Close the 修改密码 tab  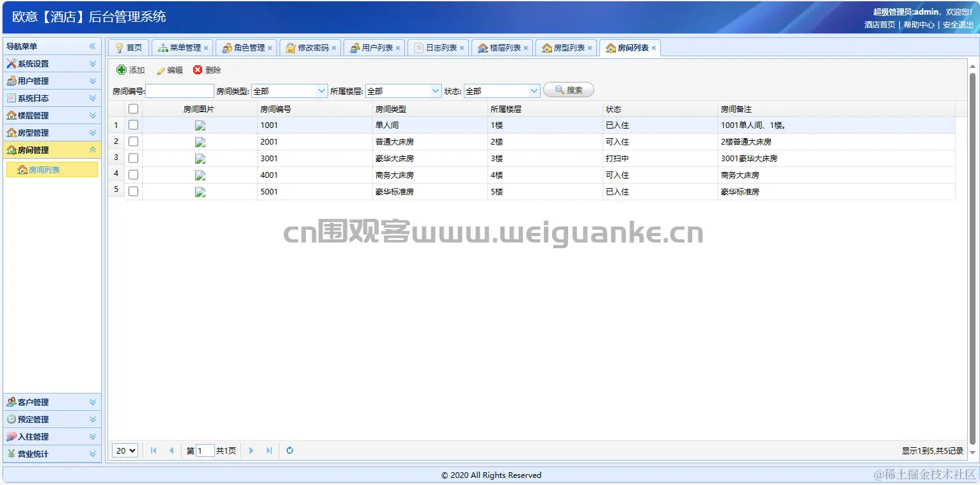click(334, 48)
